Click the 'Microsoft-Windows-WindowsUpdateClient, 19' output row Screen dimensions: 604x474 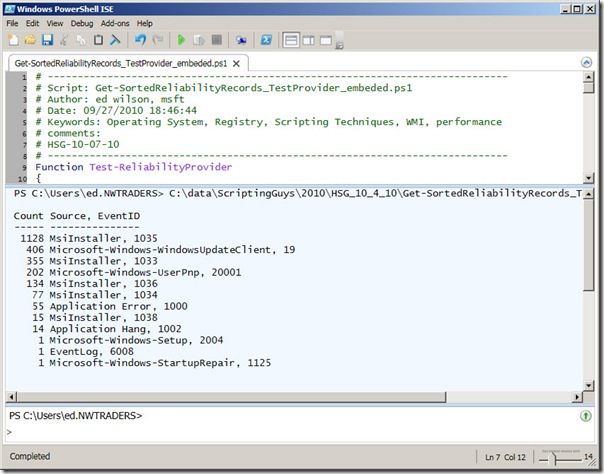(x=161, y=250)
